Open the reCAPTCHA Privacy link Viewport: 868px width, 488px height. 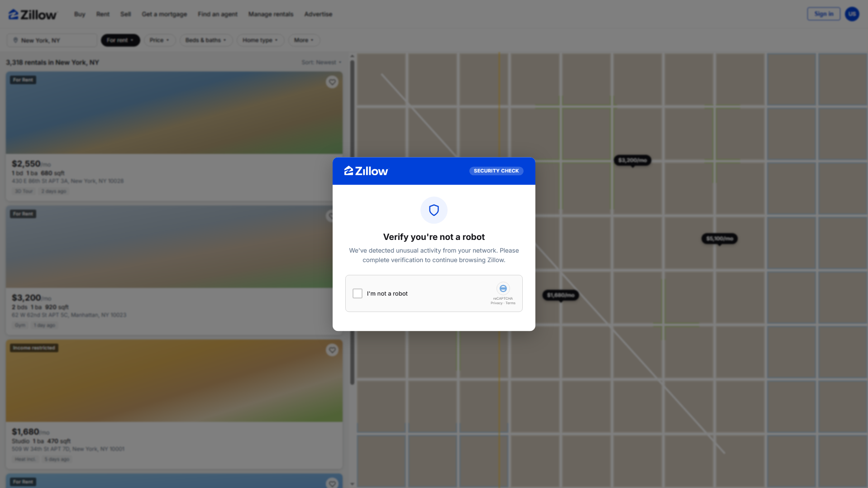tap(496, 303)
